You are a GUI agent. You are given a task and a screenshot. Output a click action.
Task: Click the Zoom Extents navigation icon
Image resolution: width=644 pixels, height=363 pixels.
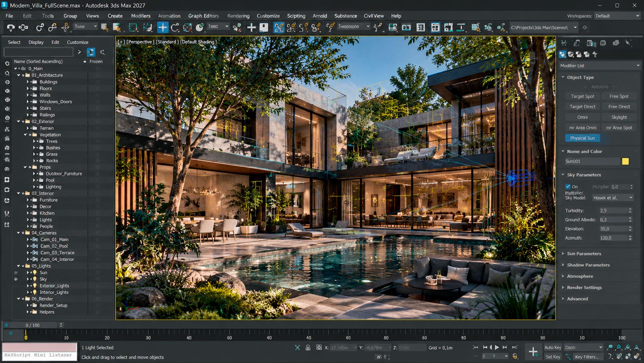coord(628,348)
